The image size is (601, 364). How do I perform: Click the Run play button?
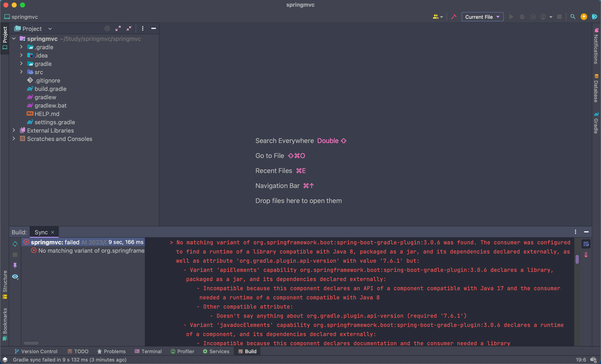[x=511, y=17]
